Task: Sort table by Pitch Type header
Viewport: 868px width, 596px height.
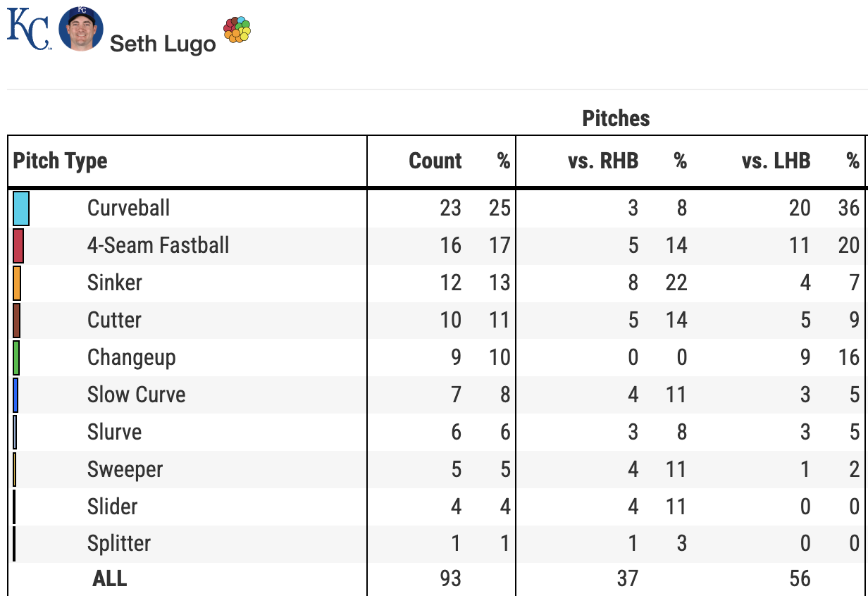Action: pos(61,161)
